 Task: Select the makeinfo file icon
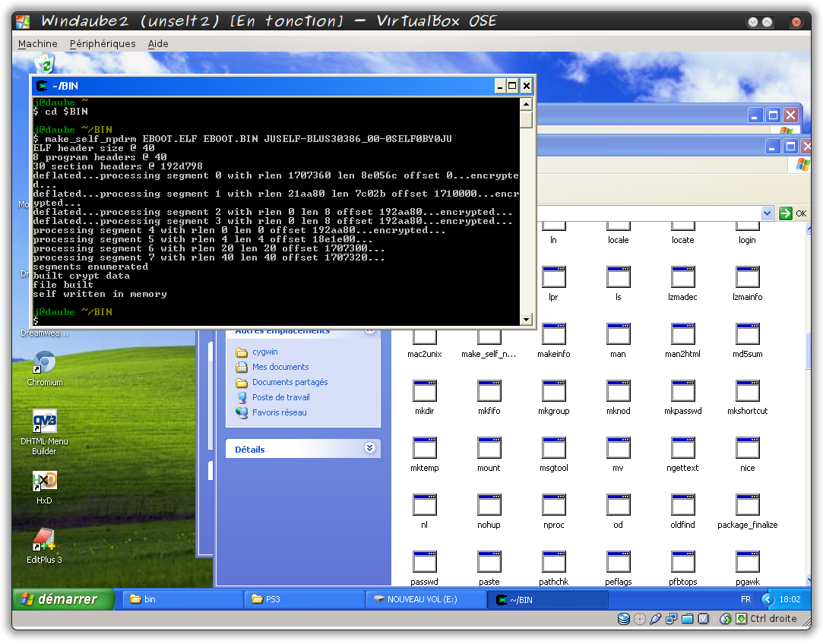pyautogui.click(x=554, y=334)
